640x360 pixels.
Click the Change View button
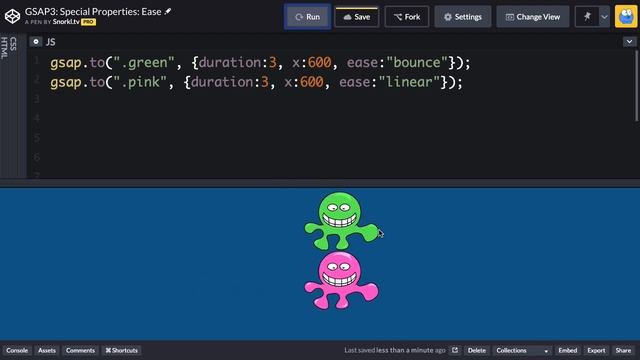pos(533,17)
